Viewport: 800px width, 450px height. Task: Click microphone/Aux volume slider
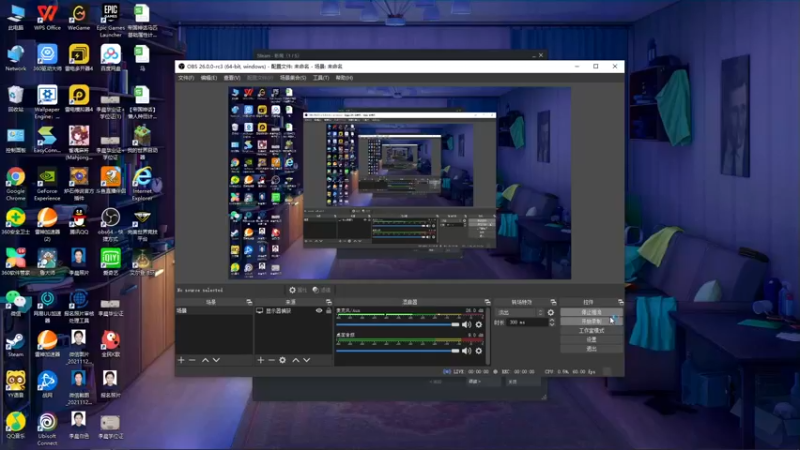(398, 324)
